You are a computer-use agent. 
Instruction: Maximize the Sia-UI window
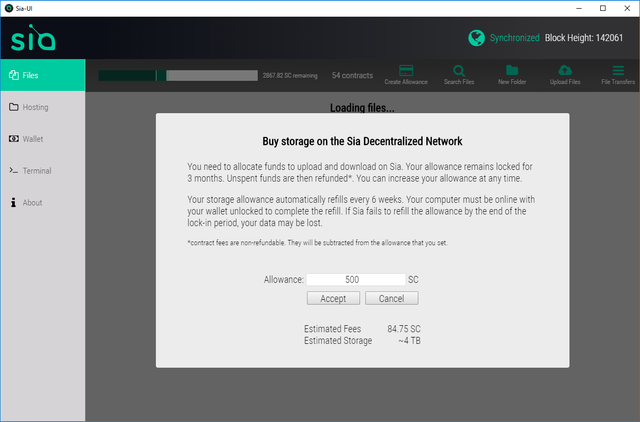tap(603, 8)
